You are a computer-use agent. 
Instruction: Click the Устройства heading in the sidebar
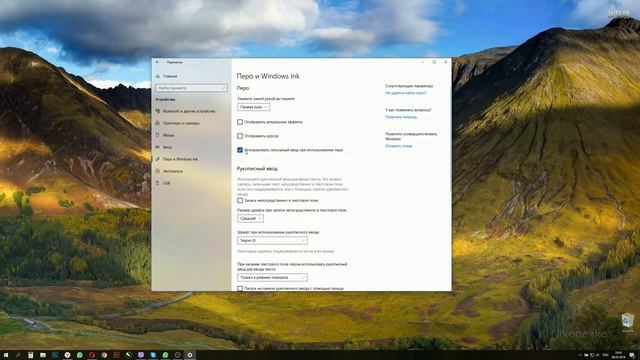pyautogui.click(x=165, y=100)
